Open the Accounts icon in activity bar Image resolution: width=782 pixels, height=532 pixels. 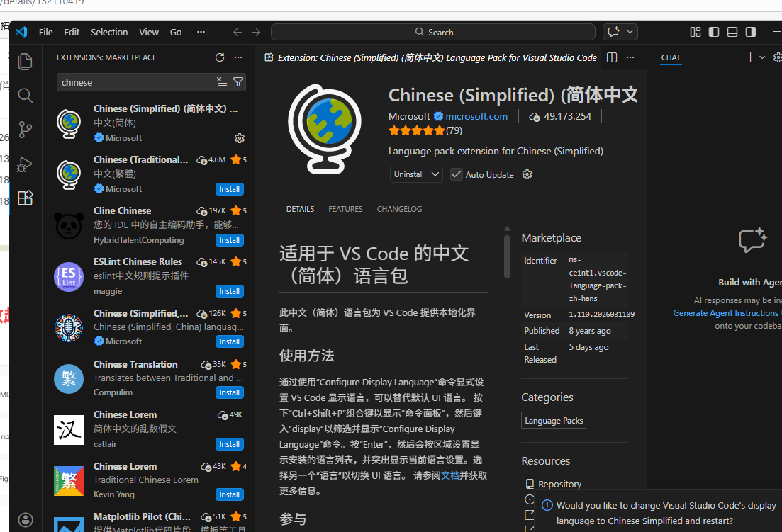[x=26, y=519]
